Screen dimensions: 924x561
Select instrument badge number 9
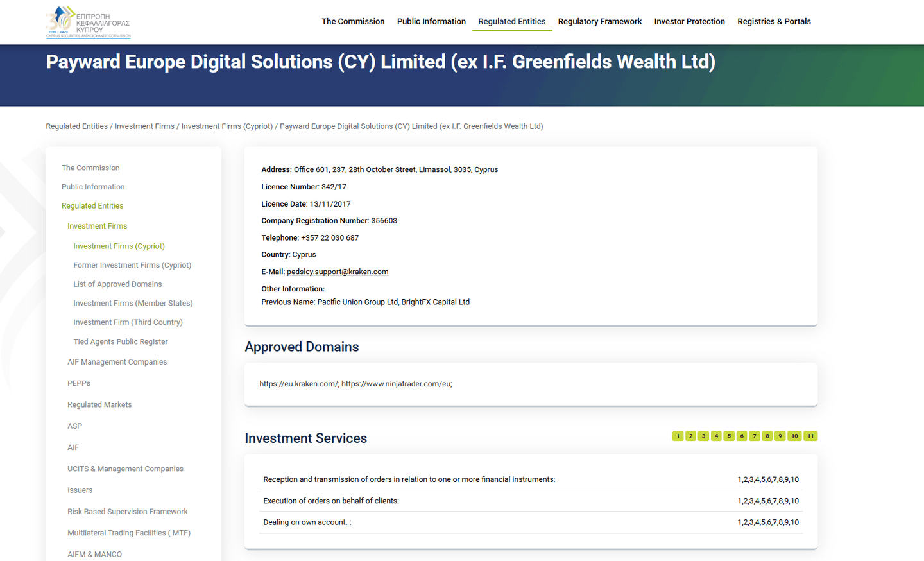coord(780,436)
